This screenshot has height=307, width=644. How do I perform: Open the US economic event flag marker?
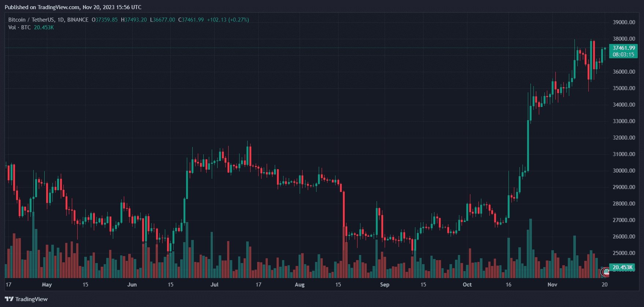[x=606, y=272]
